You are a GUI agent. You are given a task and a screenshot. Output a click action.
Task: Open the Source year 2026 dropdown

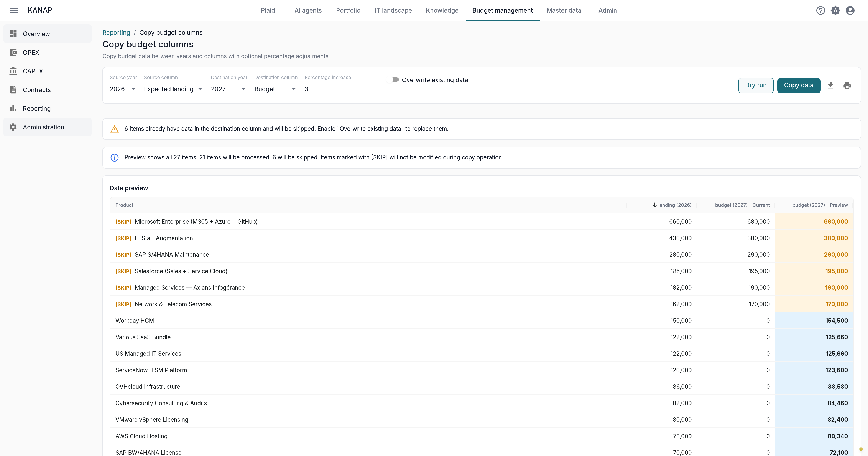click(123, 89)
